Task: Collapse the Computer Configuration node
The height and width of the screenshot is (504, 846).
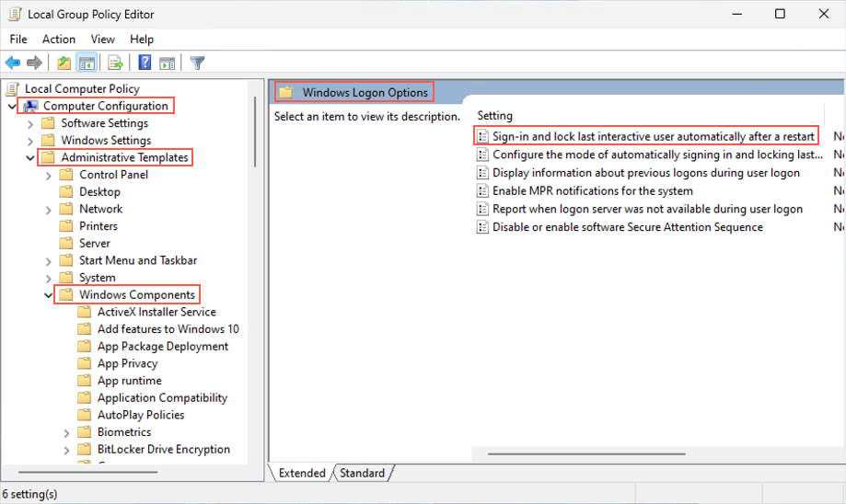Action: pyautogui.click(x=12, y=106)
